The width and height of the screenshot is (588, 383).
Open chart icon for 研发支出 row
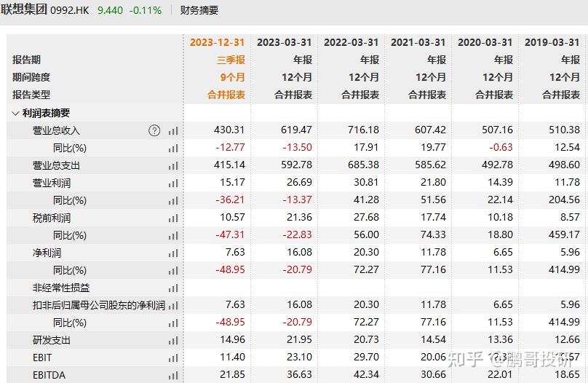click(173, 341)
